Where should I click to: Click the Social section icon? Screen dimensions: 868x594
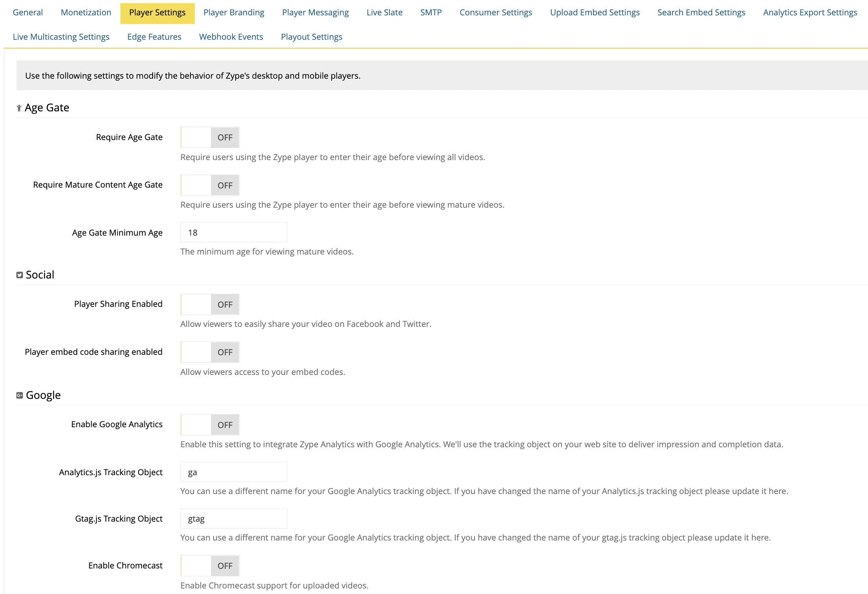tap(19, 275)
